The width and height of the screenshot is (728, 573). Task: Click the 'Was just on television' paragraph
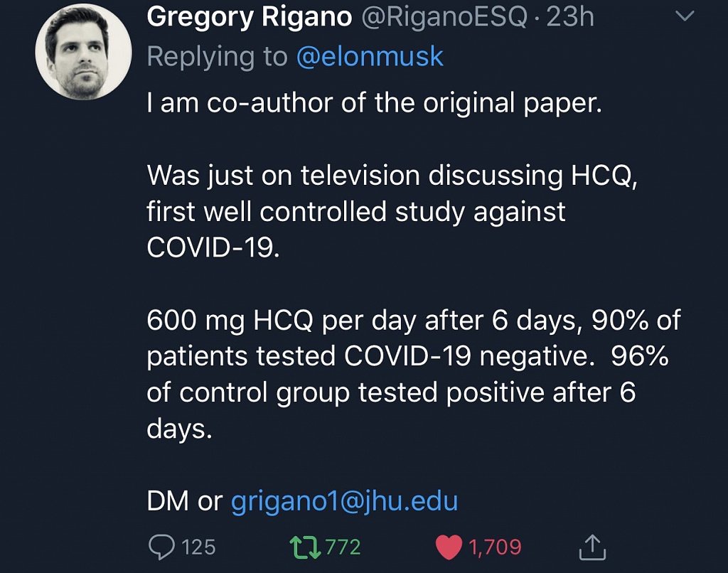click(x=392, y=211)
